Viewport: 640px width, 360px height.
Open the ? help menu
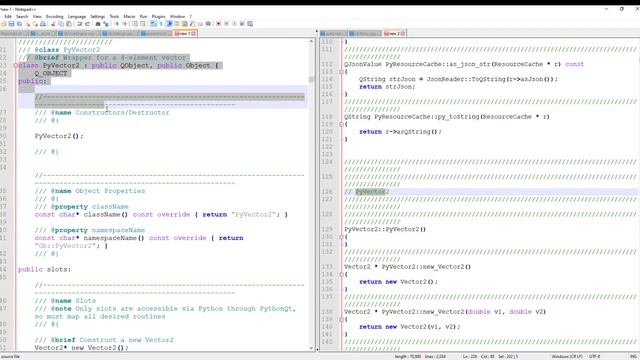[191, 16]
